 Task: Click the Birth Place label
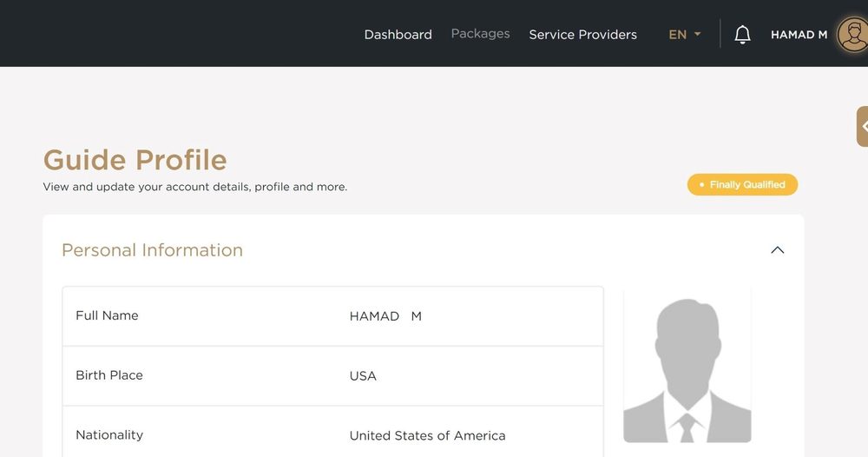[109, 375]
